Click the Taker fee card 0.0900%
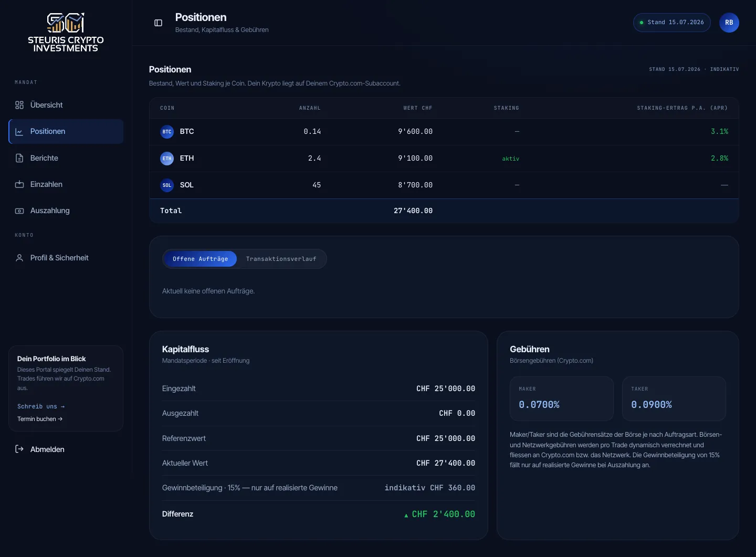The image size is (756, 557). (674, 398)
